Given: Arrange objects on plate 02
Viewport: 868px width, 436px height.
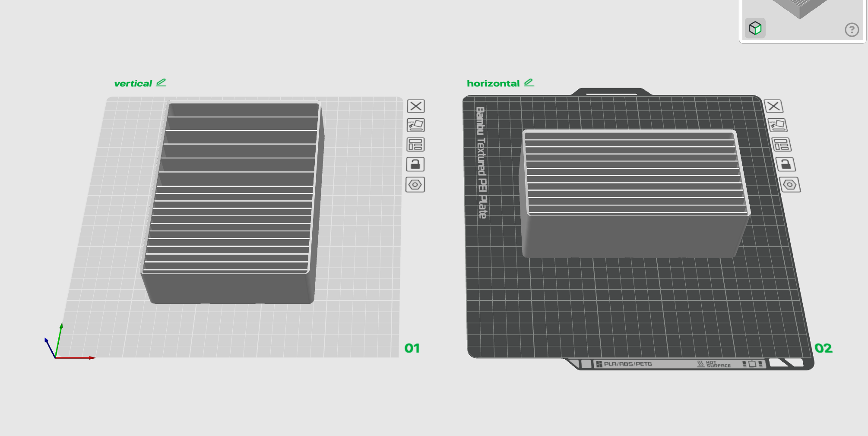Looking at the screenshot, I should tap(782, 145).
